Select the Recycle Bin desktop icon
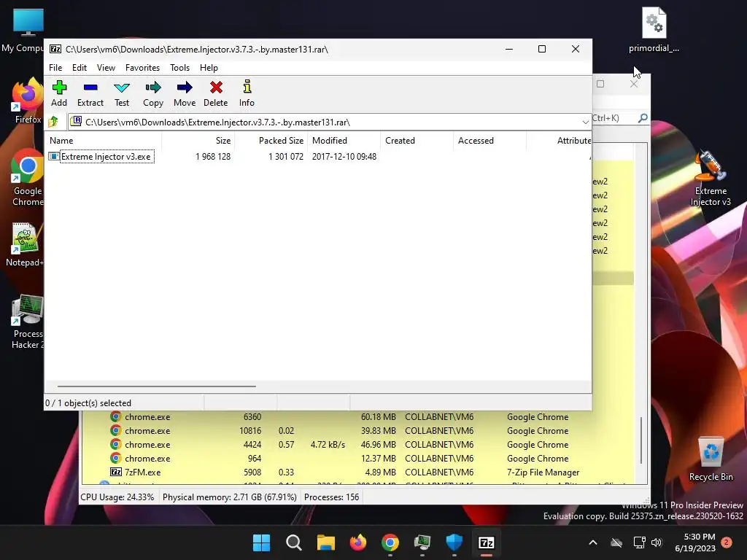The width and height of the screenshot is (747, 560). (x=711, y=459)
